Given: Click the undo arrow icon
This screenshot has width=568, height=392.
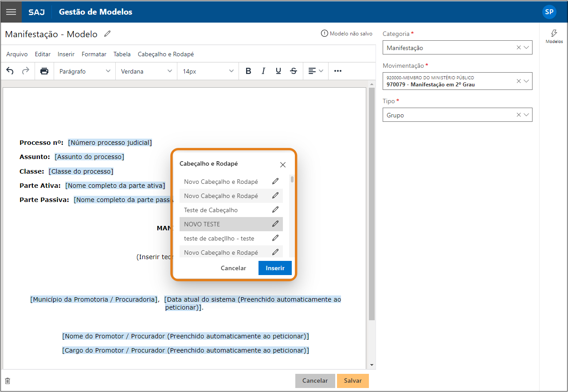Looking at the screenshot, I should 10,71.
